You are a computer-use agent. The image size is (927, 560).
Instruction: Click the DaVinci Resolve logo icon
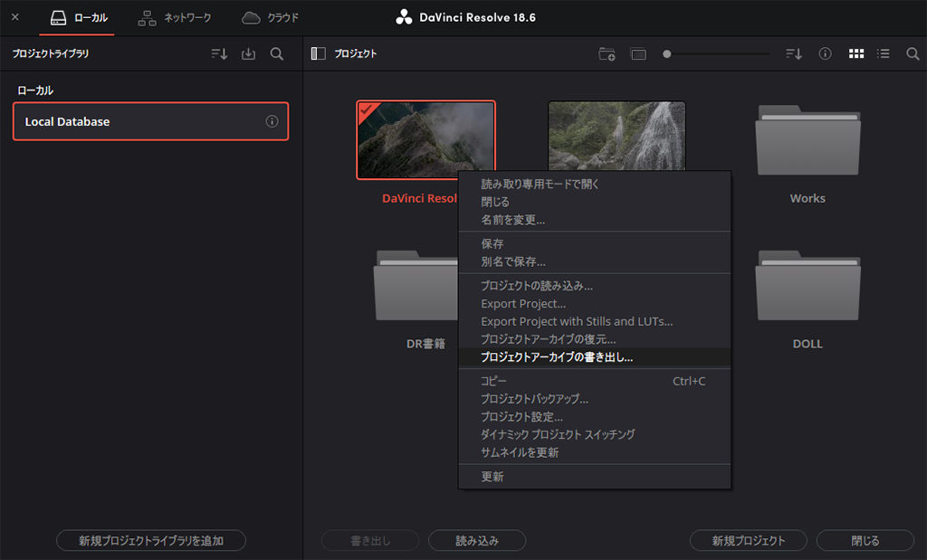point(404,18)
